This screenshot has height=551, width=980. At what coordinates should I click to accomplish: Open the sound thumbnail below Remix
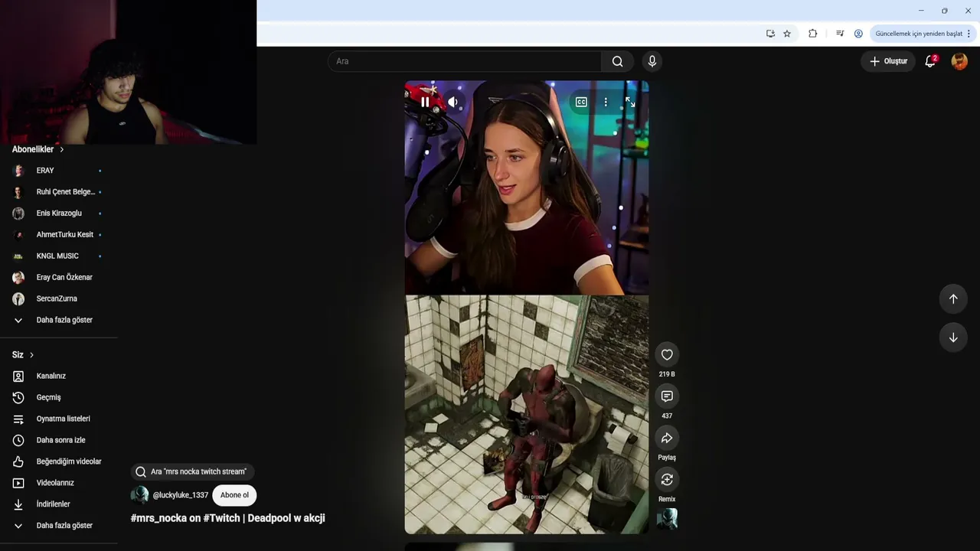click(667, 519)
